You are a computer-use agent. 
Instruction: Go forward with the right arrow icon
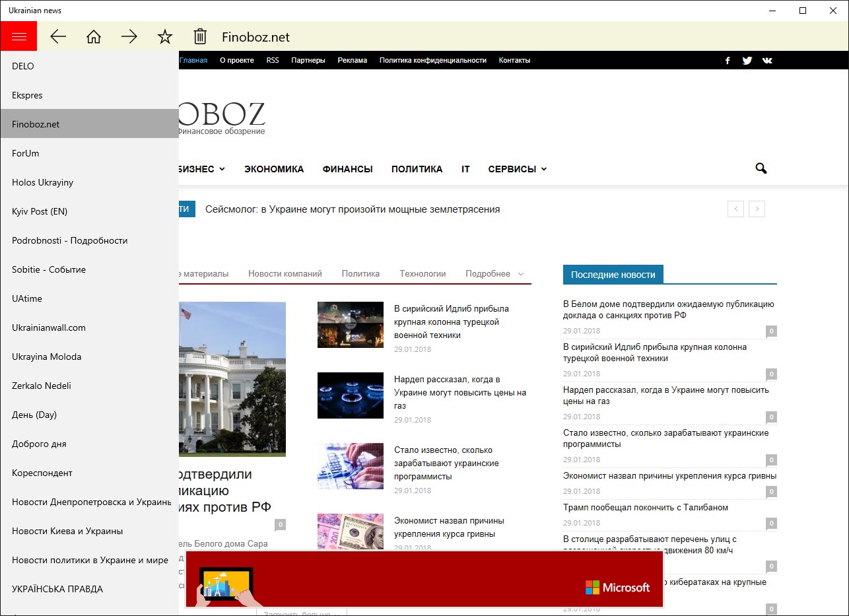pyautogui.click(x=129, y=37)
